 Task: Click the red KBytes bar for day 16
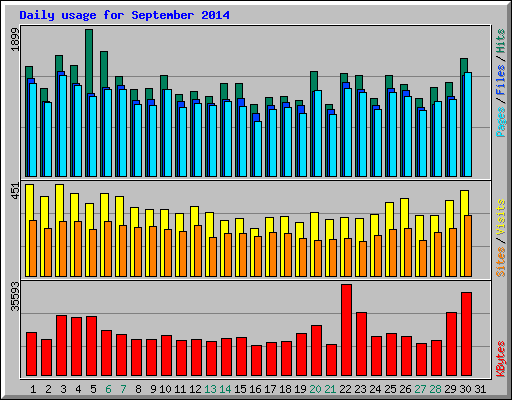pyautogui.click(x=256, y=361)
